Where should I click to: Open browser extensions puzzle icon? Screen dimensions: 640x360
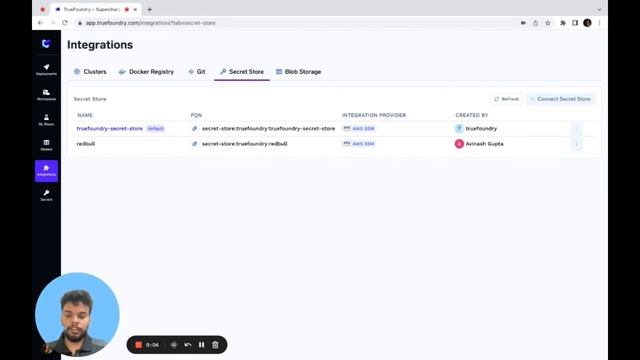(562, 23)
